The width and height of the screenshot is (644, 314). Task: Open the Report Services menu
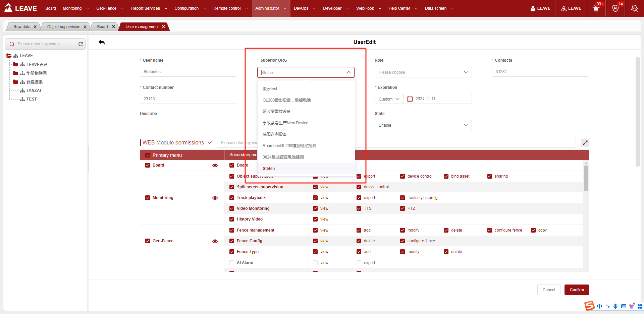(149, 8)
